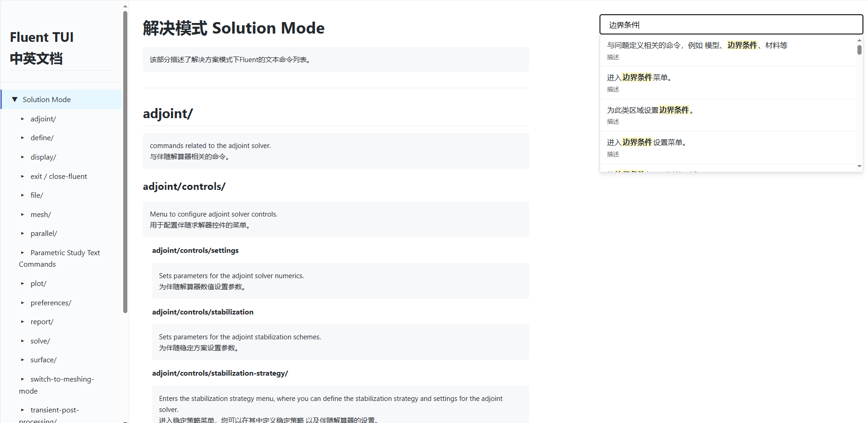The height and width of the screenshot is (423, 868).
Task: Expand the preferences/ arrow in sidebar
Action: point(23,303)
